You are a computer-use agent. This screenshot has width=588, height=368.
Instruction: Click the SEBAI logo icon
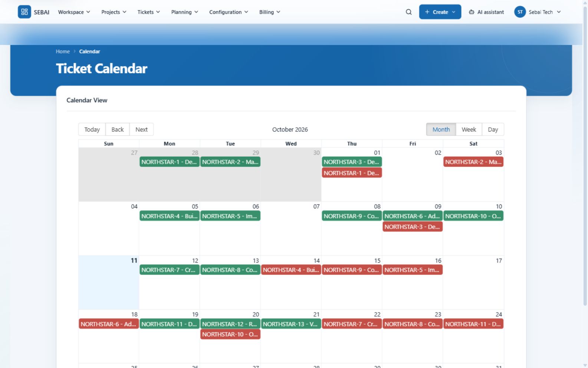24,12
